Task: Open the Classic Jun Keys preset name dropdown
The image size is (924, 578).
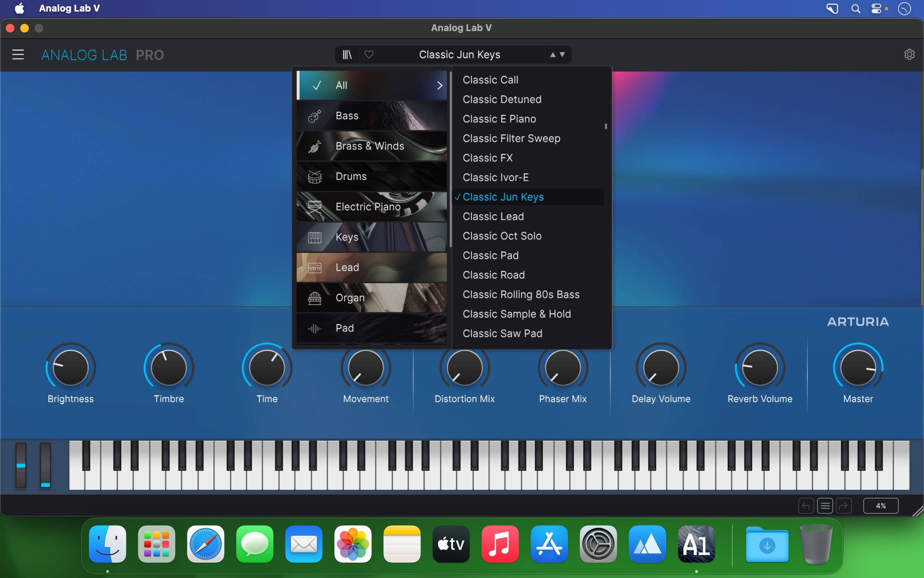Action: tap(459, 55)
